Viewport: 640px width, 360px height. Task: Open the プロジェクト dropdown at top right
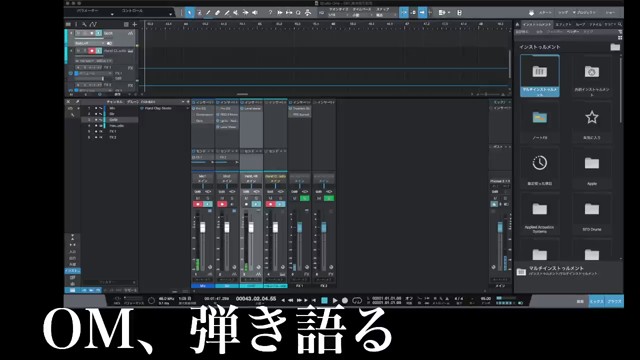(x=584, y=13)
